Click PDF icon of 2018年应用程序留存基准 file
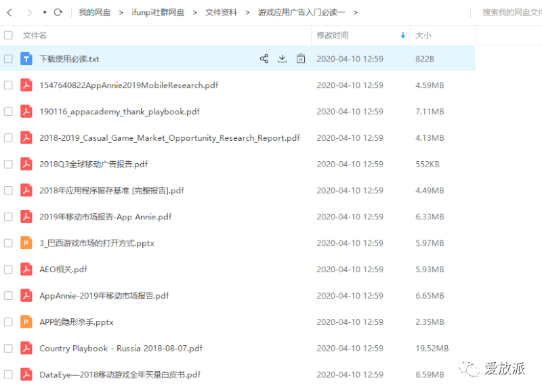Viewport: 542px width, 392px height. click(26, 190)
